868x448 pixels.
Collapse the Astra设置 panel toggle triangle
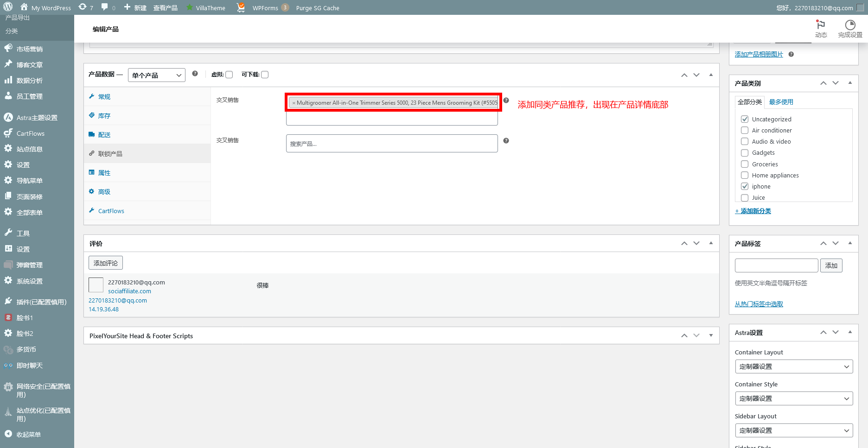pos(850,332)
